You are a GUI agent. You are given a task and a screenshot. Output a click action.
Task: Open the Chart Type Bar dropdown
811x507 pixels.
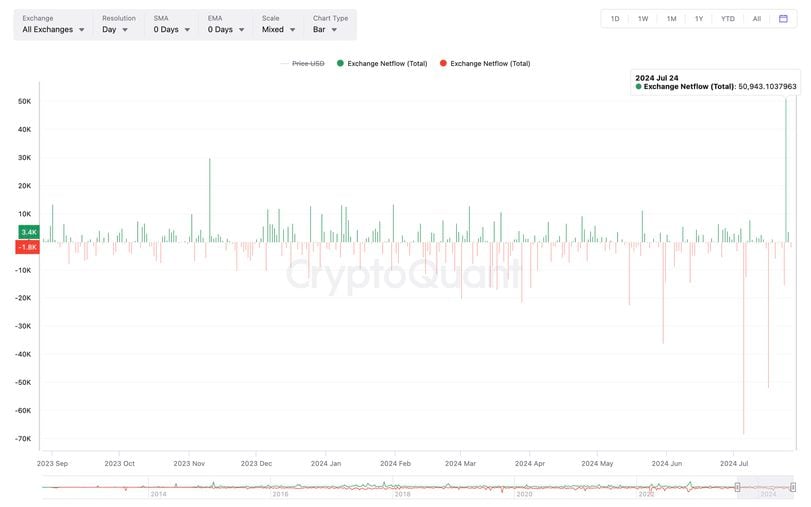coord(330,24)
